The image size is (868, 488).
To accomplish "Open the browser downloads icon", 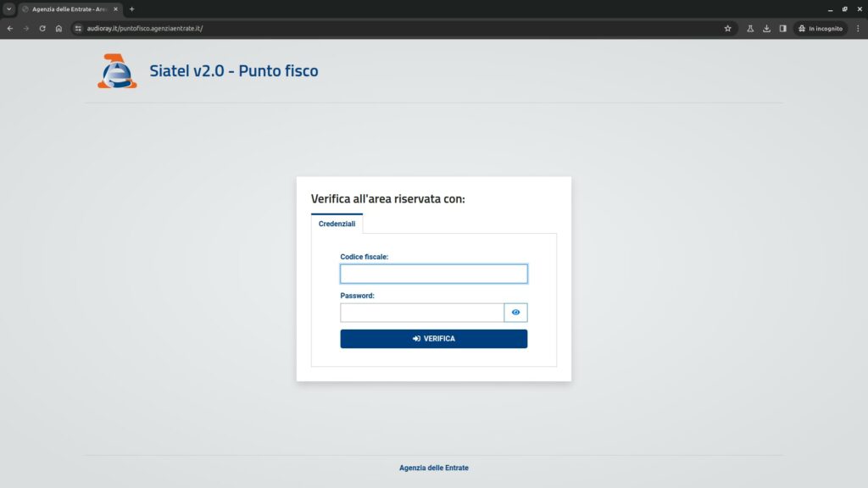I will 766,28.
